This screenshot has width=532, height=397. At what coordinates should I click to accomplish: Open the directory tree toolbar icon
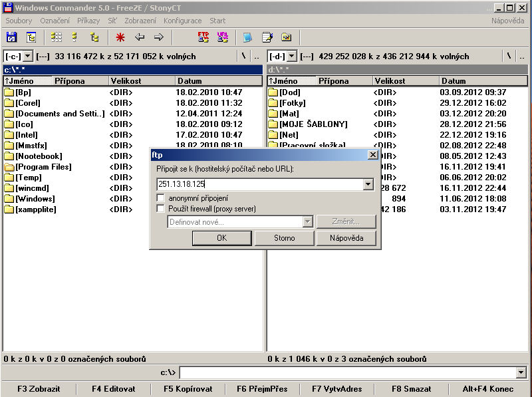click(x=31, y=37)
